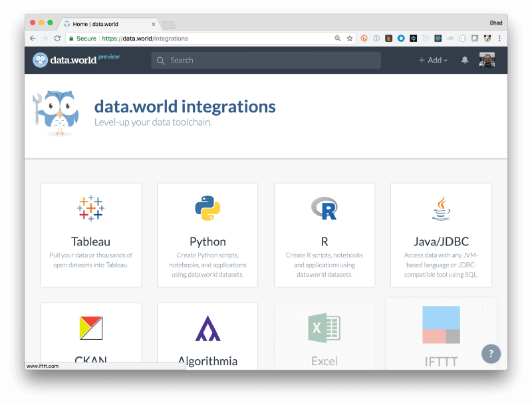
Task: Open Chrome three-dot menu
Action: (x=499, y=39)
